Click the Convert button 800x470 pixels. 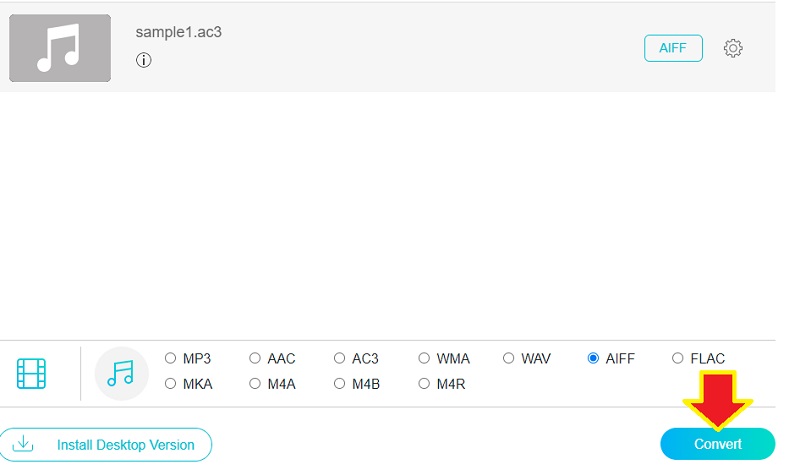click(717, 443)
